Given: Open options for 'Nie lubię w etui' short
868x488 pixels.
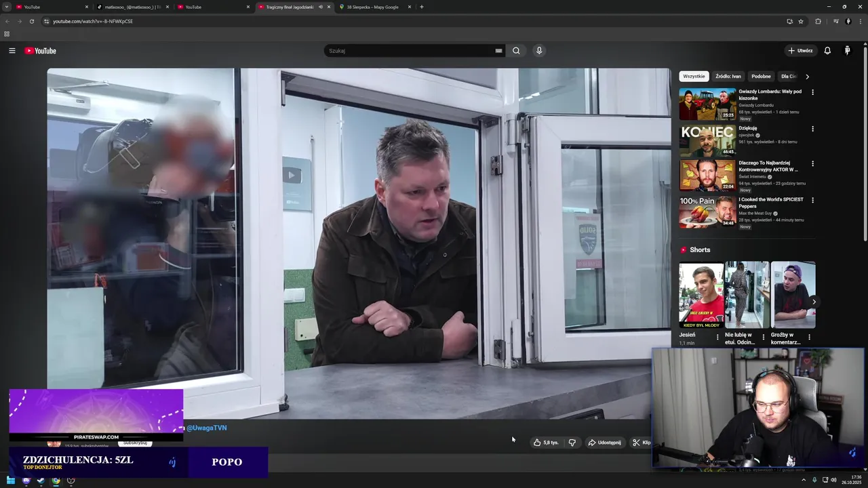Looking at the screenshot, I should (763, 337).
